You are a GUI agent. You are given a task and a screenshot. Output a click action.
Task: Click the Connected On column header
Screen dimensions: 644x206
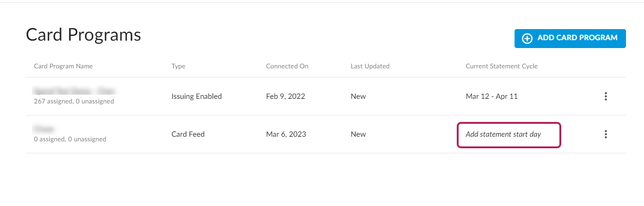287,66
